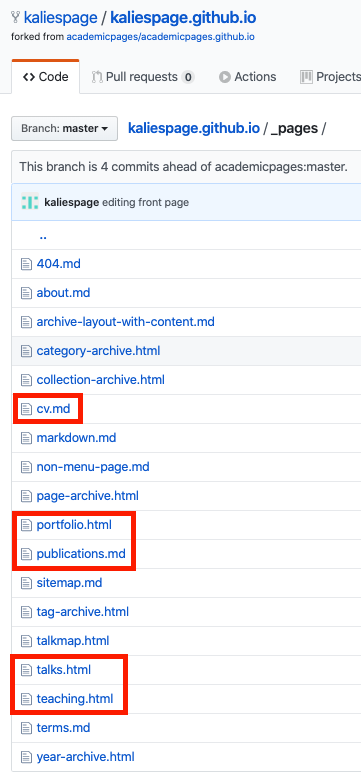361x782 pixels.
Task: Open file about.md
Action: click(63, 293)
